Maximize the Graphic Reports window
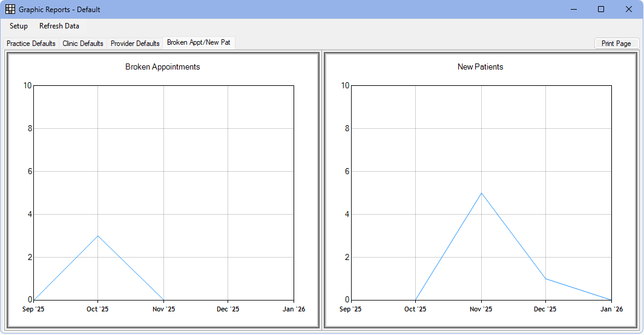The height and width of the screenshot is (335, 644). click(x=601, y=9)
